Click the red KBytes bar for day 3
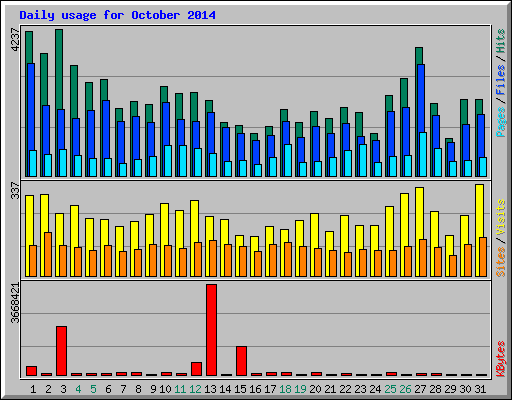Image resolution: width=512 pixels, height=400 pixels. 61,351
